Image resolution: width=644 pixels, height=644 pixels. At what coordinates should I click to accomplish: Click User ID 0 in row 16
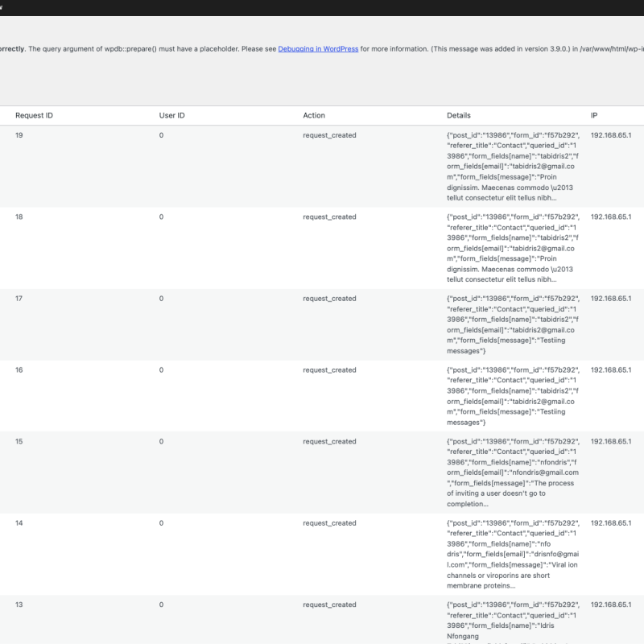(162, 370)
